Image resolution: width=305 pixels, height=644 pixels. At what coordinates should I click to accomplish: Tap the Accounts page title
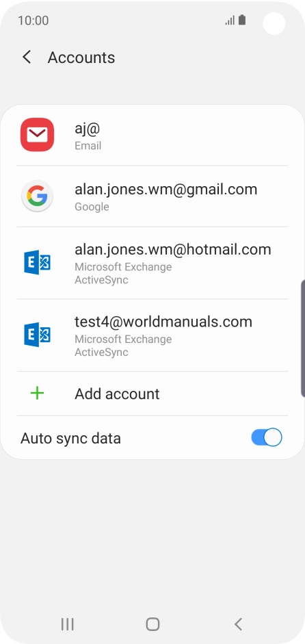click(x=81, y=57)
